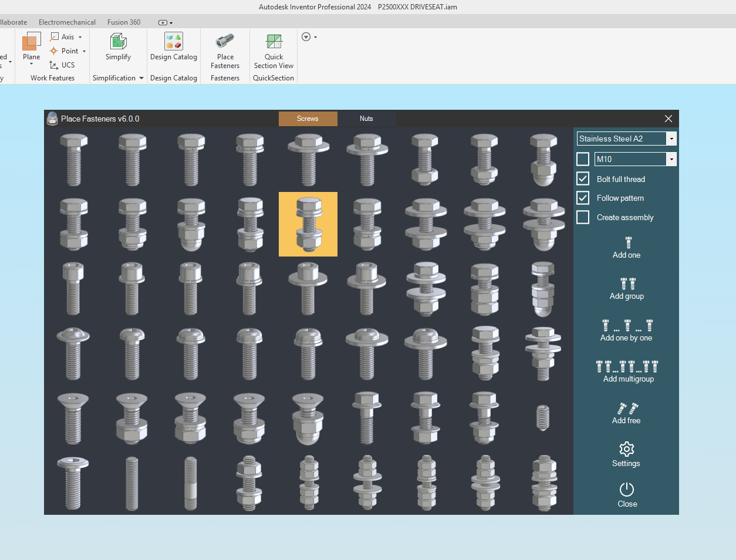Switch to the Nuts tab

pos(366,119)
